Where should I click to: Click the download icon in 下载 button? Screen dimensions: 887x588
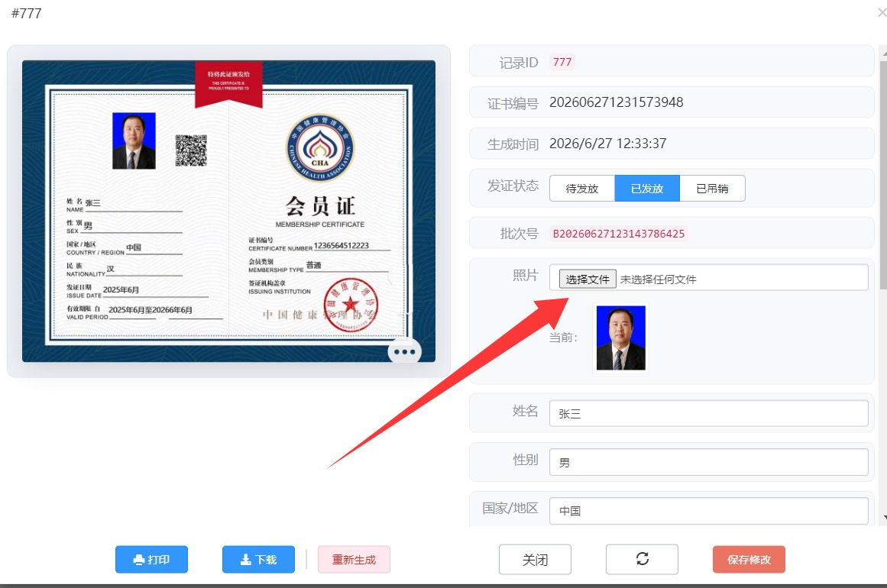[245, 560]
